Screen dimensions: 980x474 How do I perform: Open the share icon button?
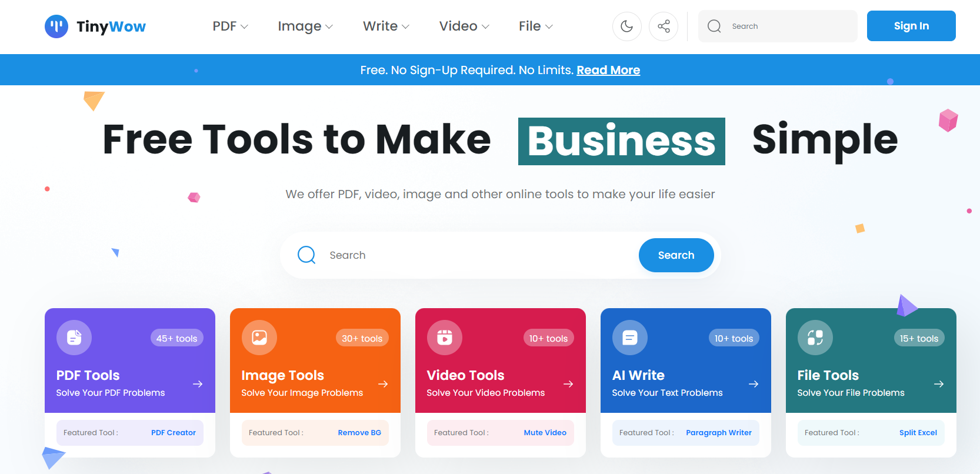click(664, 26)
